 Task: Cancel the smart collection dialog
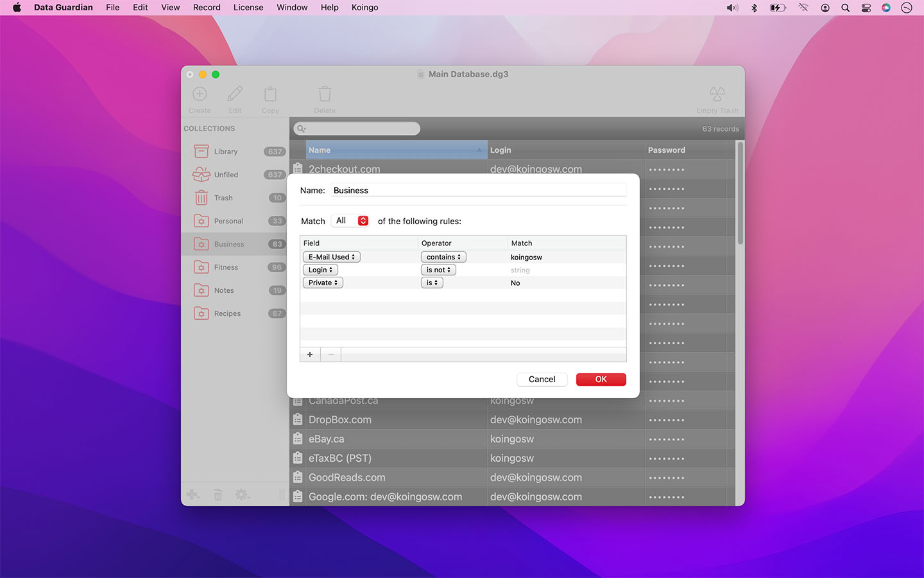tap(542, 379)
